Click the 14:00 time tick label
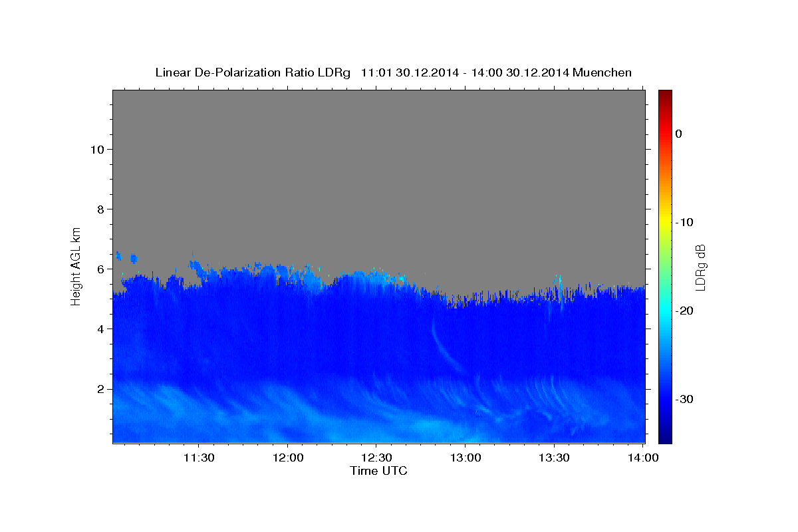 [x=642, y=458]
